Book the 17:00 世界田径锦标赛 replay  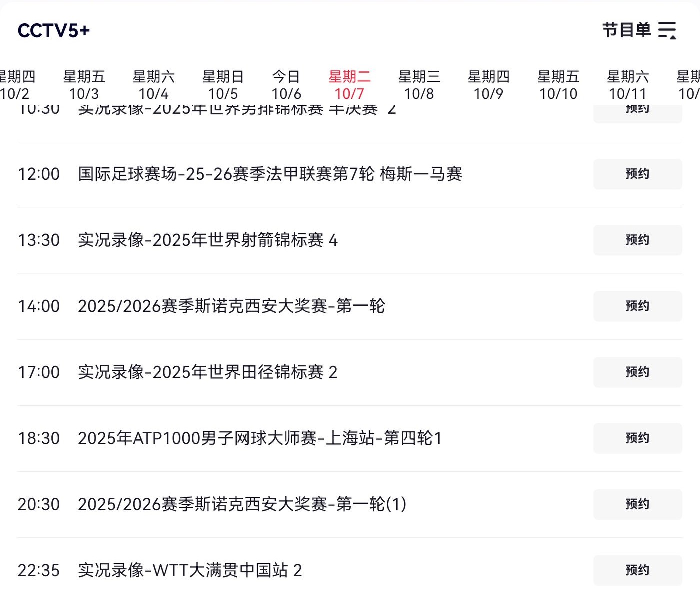[637, 372]
